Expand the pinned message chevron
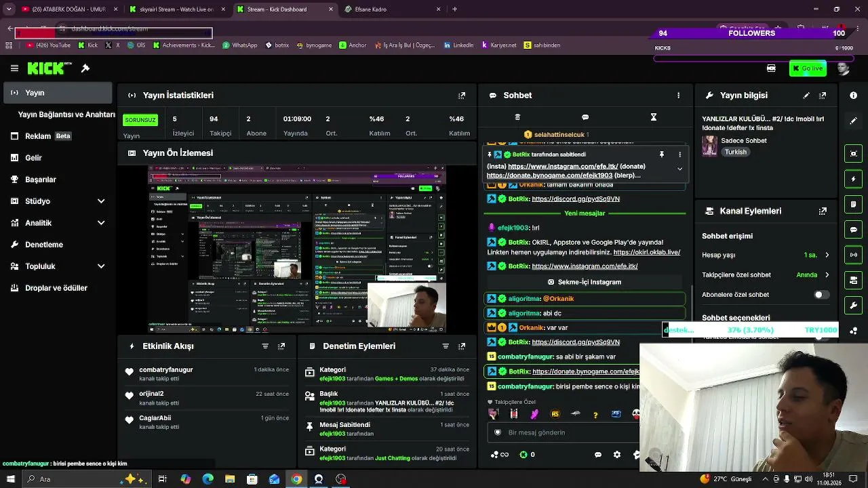 pyautogui.click(x=679, y=169)
